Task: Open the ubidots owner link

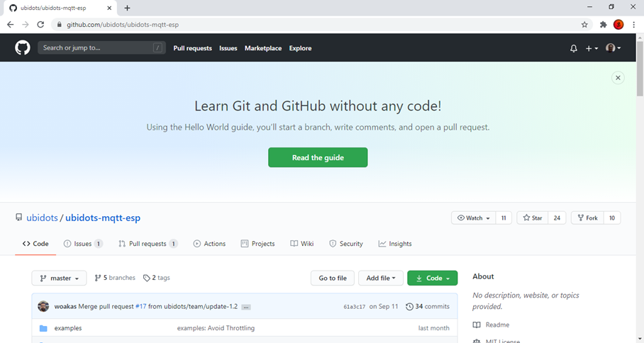Action: [42, 218]
